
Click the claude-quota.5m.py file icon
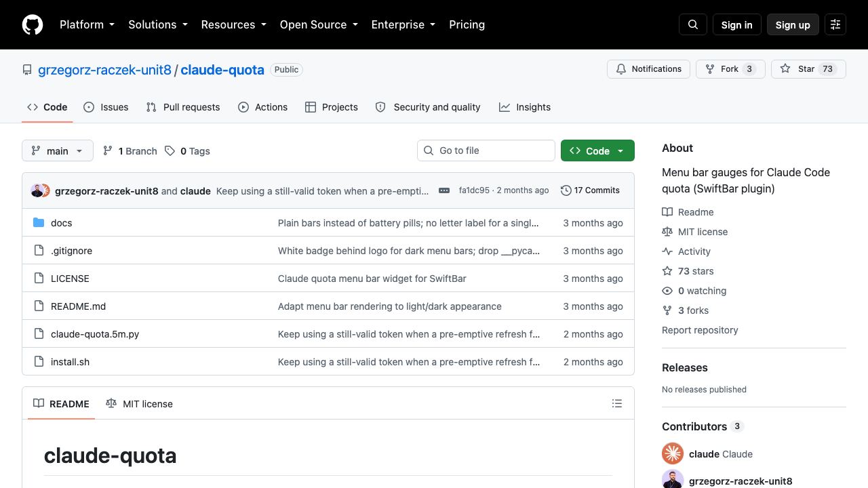pos(39,334)
